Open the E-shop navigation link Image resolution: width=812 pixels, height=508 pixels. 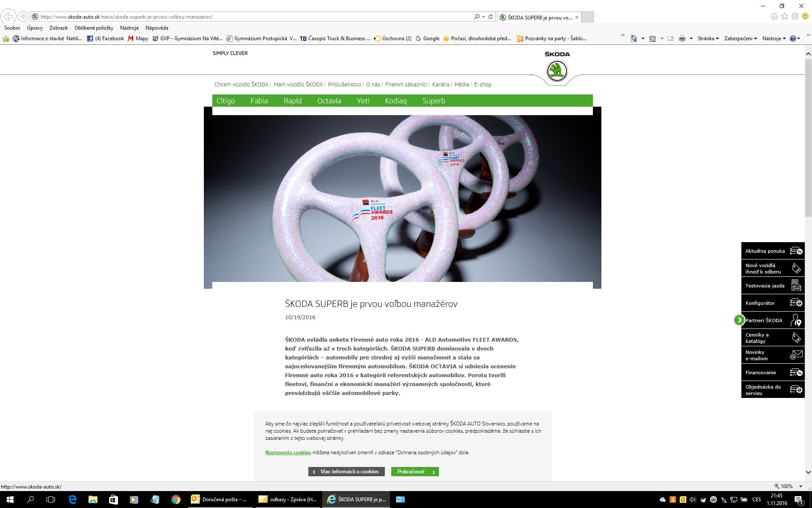click(483, 84)
